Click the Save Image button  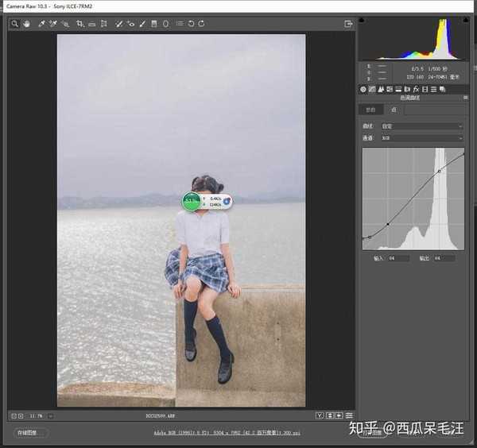click(x=29, y=433)
